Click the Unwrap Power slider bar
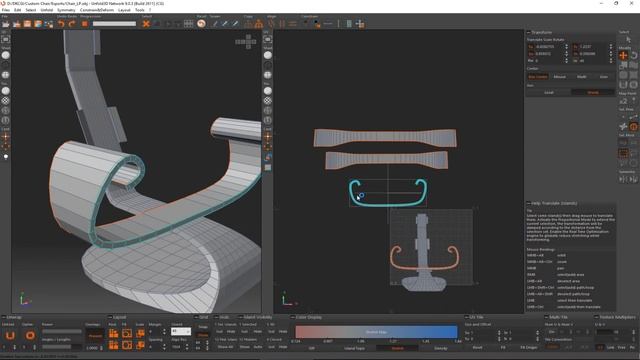Image resolution: width=640 pixels, height=360 pixels. point(62,331)
